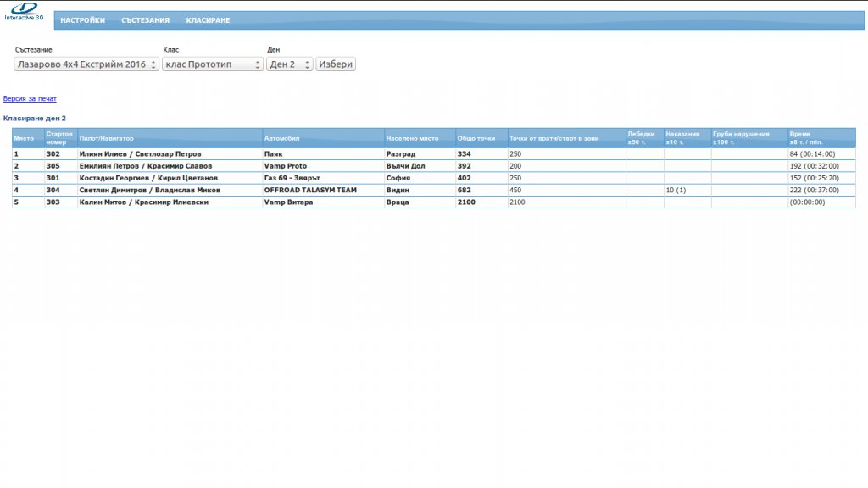Click the town София
Screen dimensions: 868x488
pyautogui.click(x=398, y=178)
